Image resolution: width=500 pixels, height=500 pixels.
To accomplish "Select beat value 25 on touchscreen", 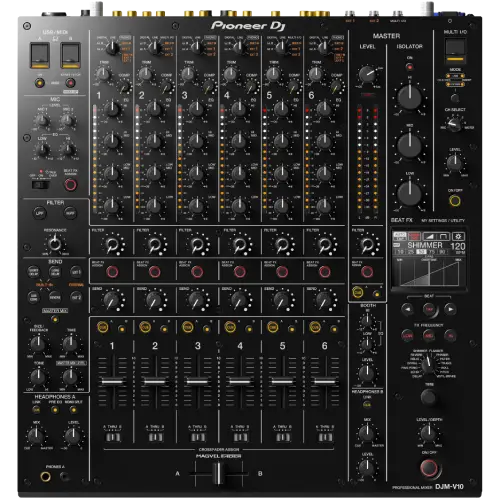I will [411, 252].
